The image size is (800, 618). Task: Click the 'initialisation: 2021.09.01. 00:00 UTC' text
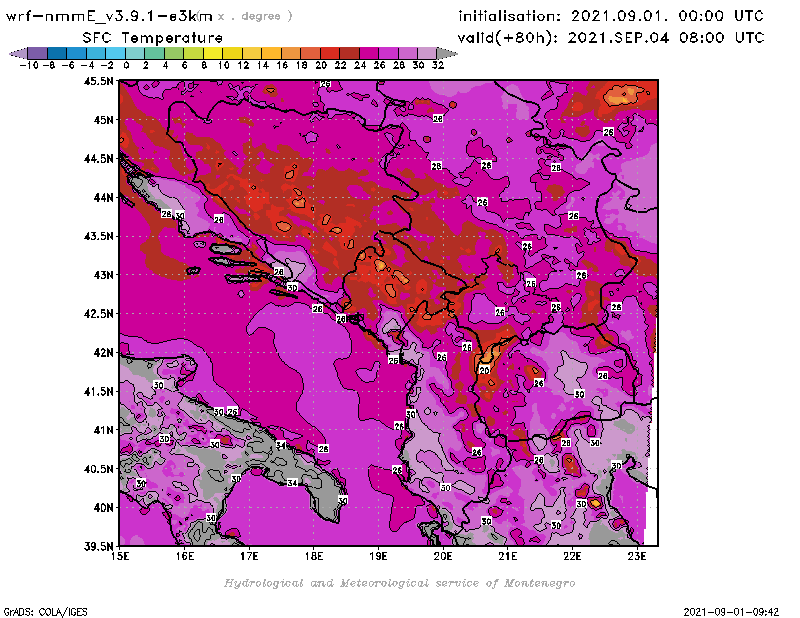pos(611,16)
